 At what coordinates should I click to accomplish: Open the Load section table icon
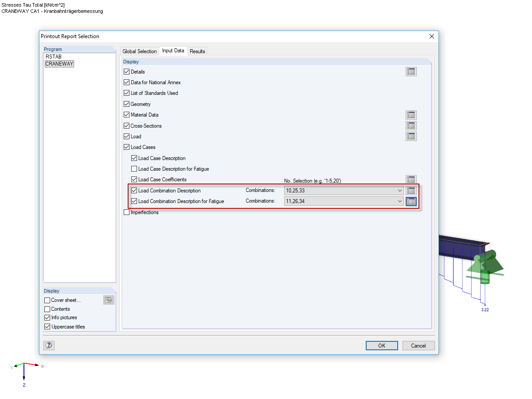coord(411,136)
